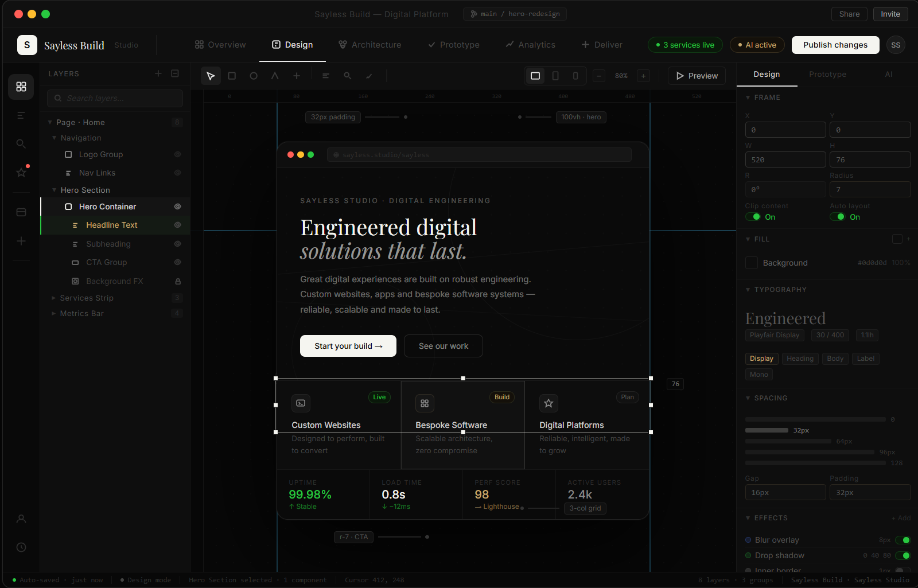Viewport: 918px width, 588px height.
Task: Open the main / hero-redesign branch selector
Action: point(514,14)
